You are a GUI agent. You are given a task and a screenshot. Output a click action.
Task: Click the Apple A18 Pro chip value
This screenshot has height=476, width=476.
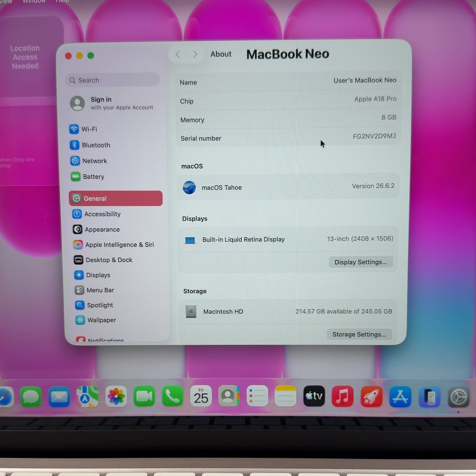[375, 99]
